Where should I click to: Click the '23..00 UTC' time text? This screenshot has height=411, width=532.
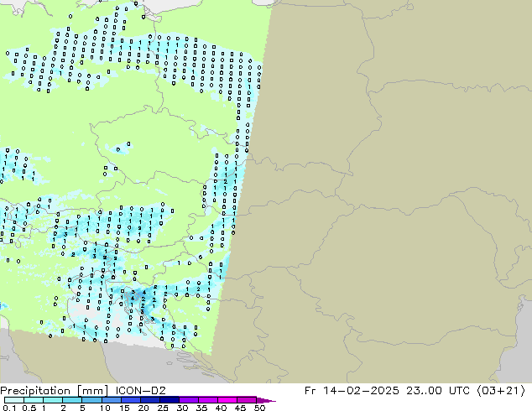click(x=438, y=391)
